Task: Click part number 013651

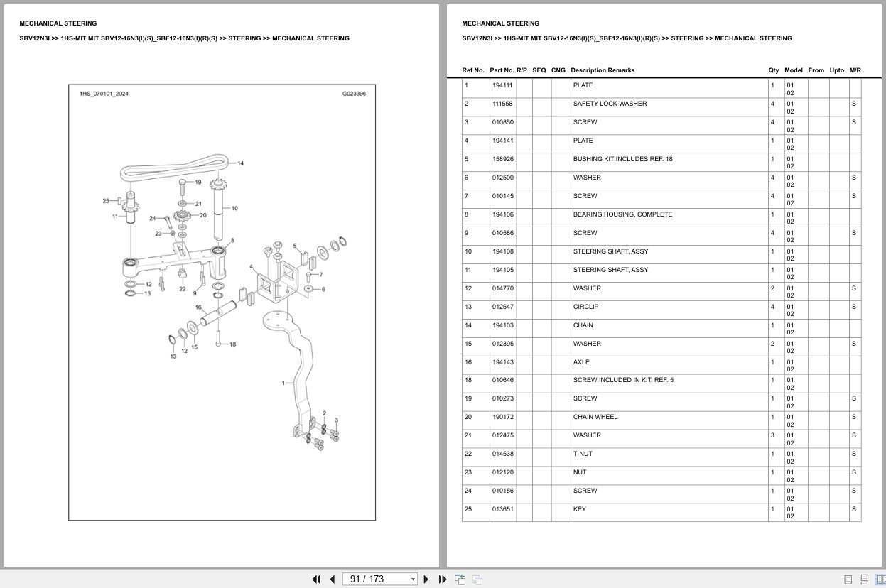Action: [502, 509]
